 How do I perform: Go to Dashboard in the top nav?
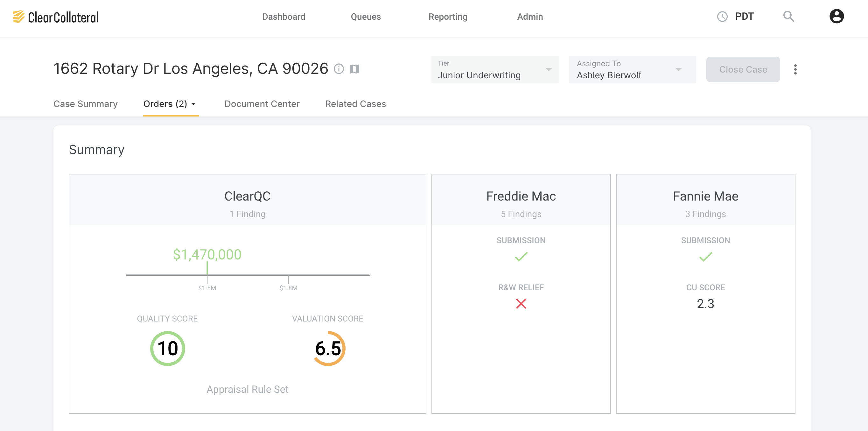(x=284, y=17)
